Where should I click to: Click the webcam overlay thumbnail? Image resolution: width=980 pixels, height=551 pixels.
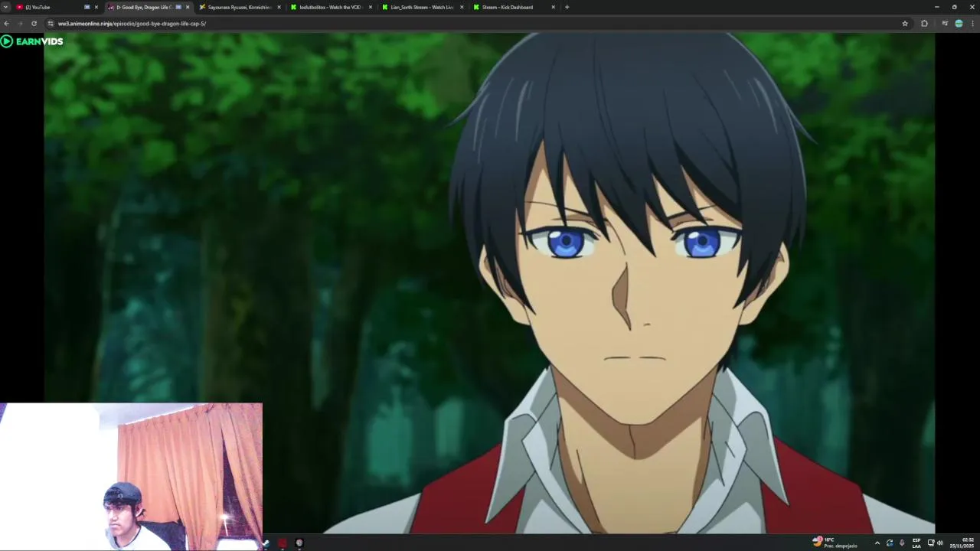pos(131,476)
